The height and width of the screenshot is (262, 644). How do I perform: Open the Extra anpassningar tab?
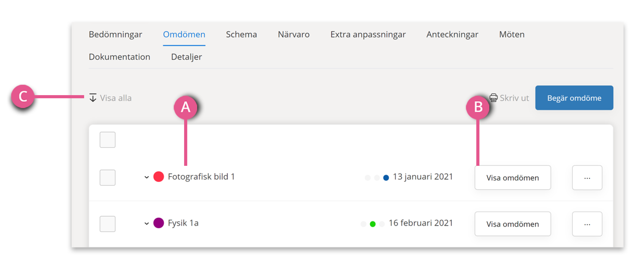368,35
